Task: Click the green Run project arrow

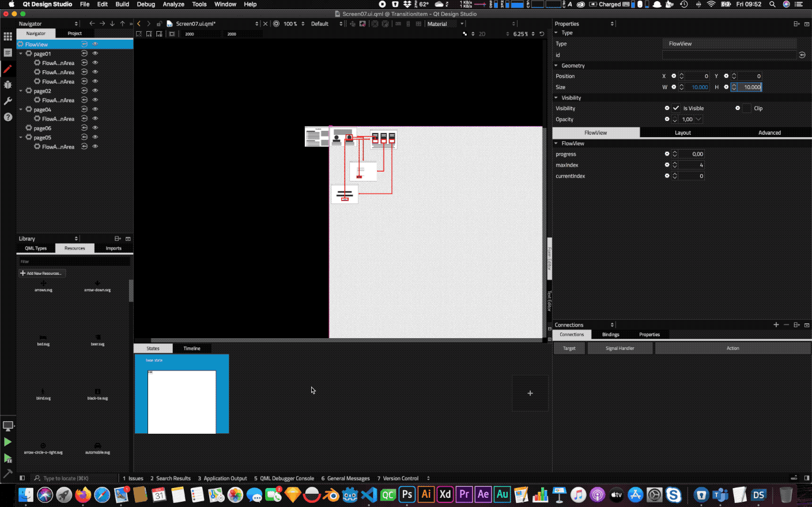Action: 7,442
